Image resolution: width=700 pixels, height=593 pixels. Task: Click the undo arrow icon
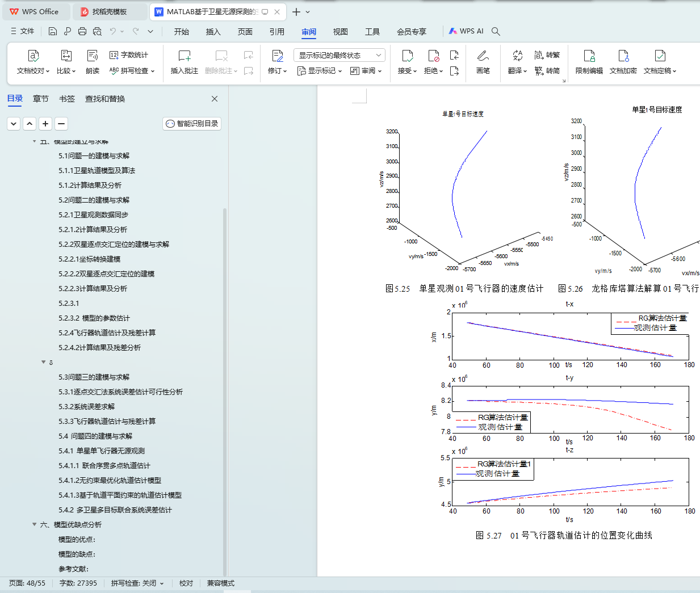pos(113,31)
